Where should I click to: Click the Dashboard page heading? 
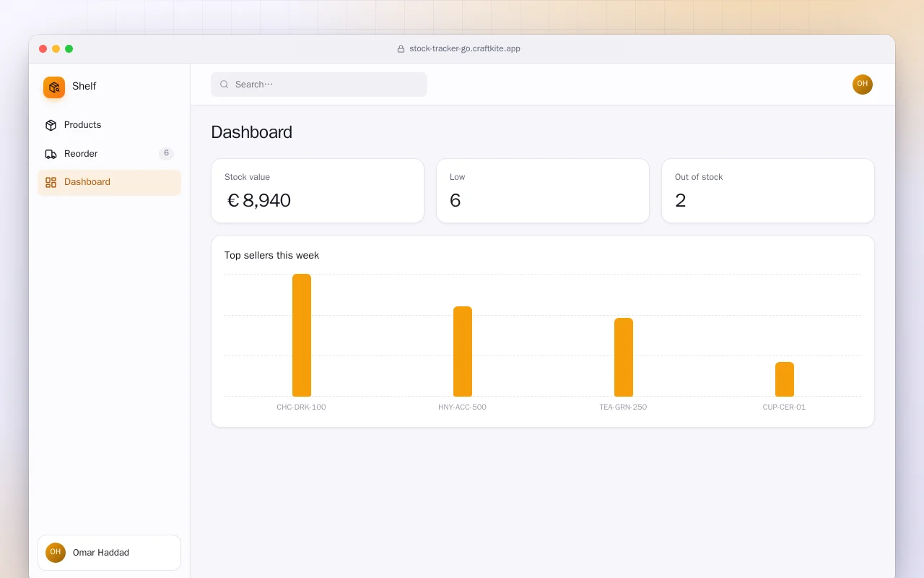point(251,132)
